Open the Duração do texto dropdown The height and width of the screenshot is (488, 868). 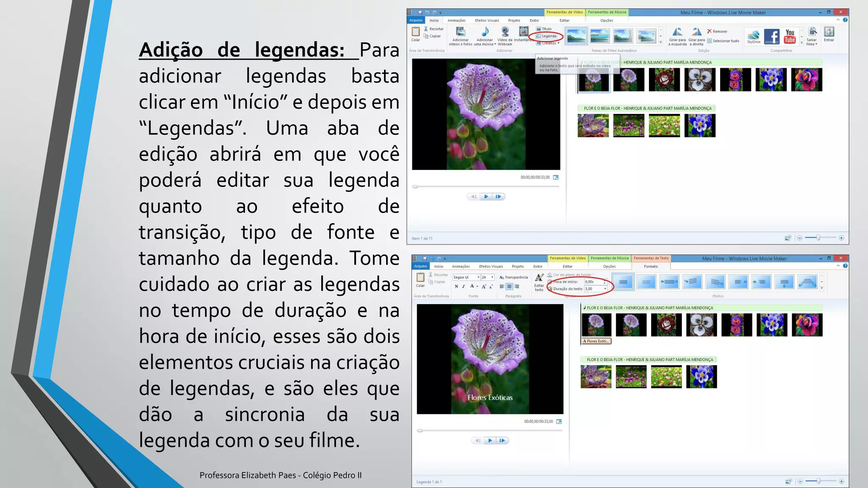605,289
